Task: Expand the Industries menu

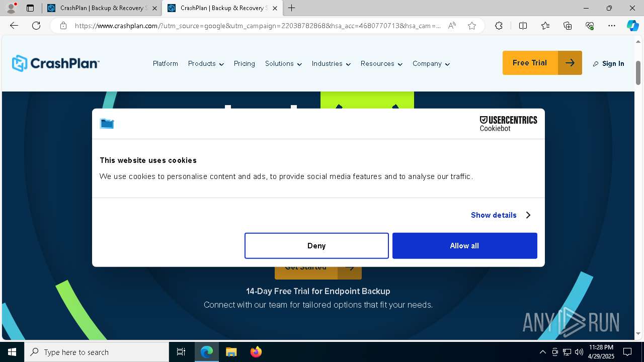Action: [331, 63]
